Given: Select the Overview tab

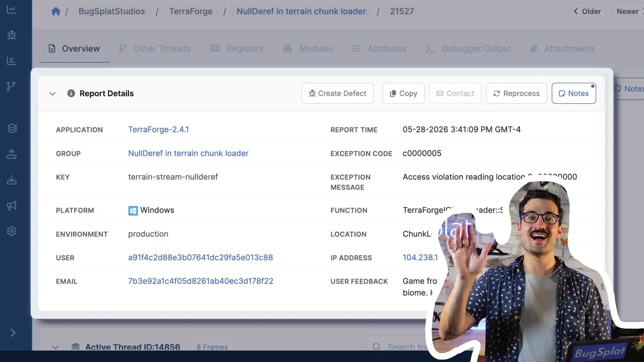Looking at the screenshot, I should (x=74, y=48).
